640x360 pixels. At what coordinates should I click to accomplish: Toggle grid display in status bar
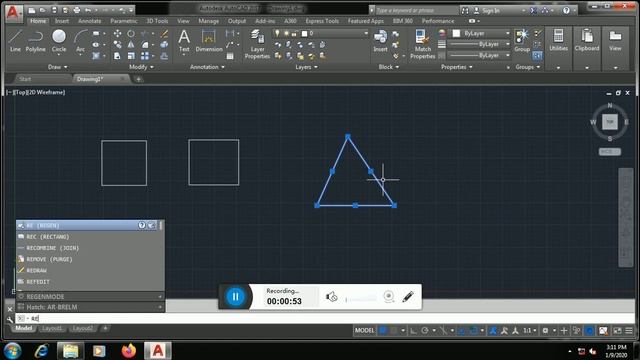coord(383,330)
